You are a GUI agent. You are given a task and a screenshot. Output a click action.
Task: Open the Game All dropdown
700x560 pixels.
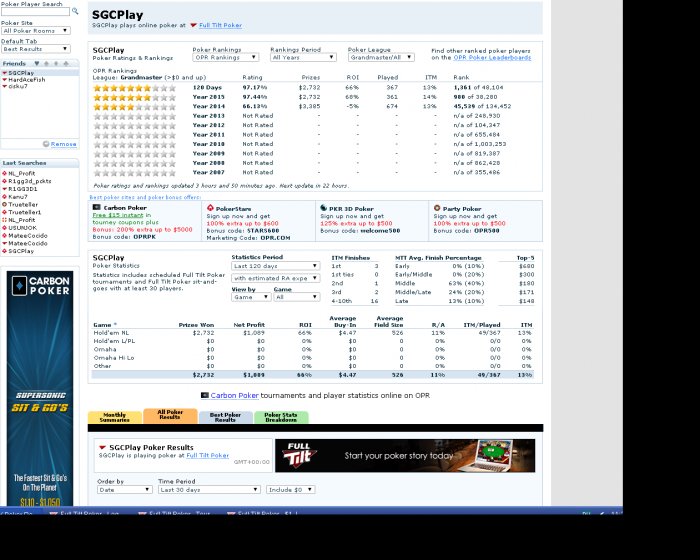click(296, 297)
